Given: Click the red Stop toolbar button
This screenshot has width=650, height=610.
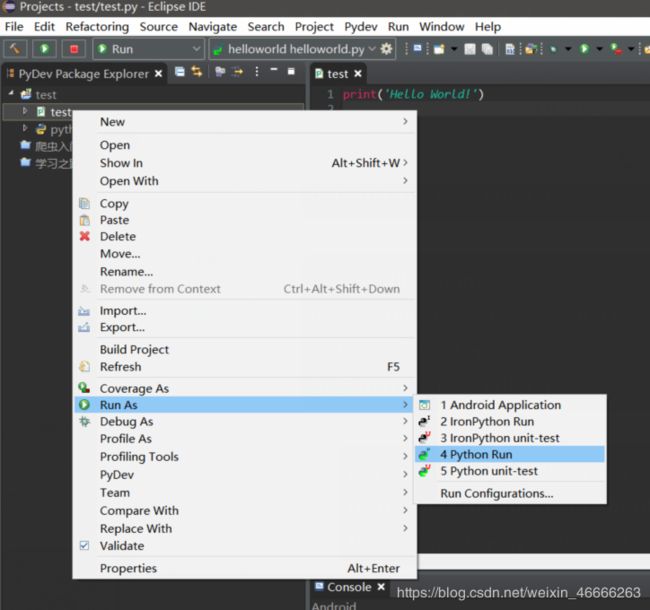Looking at the screenshot, I should tap(74, 49).
